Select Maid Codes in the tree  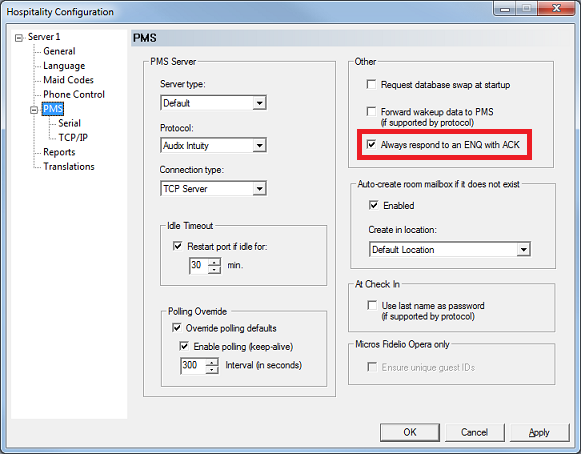pos(68,80)
